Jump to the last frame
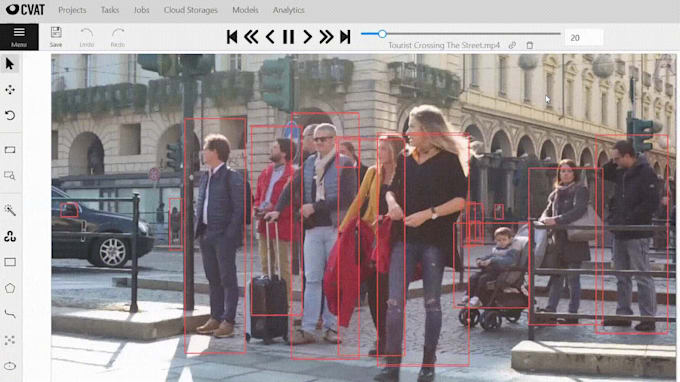Viewport: 680px width, 382px height. click(345, 37)
